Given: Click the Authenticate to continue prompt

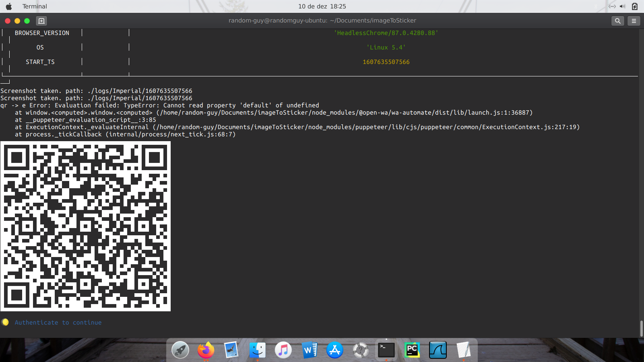Looking at the screenshot, I should [x=58, y=322].
